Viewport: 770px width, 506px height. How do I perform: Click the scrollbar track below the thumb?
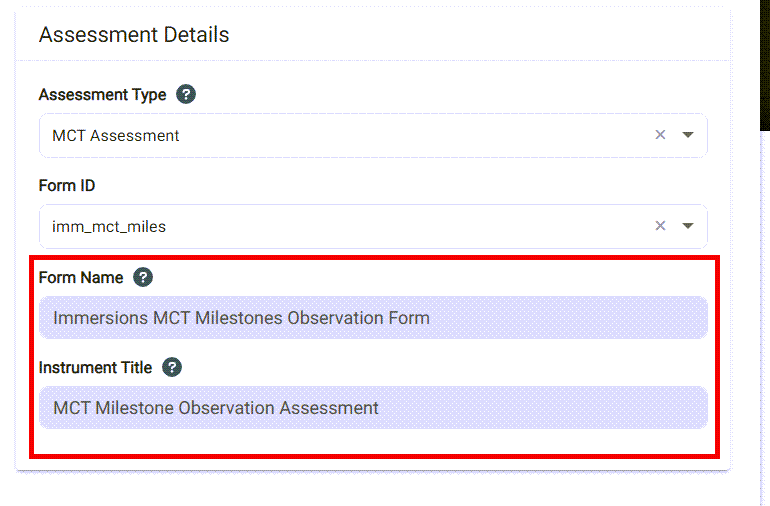point(764,320)
